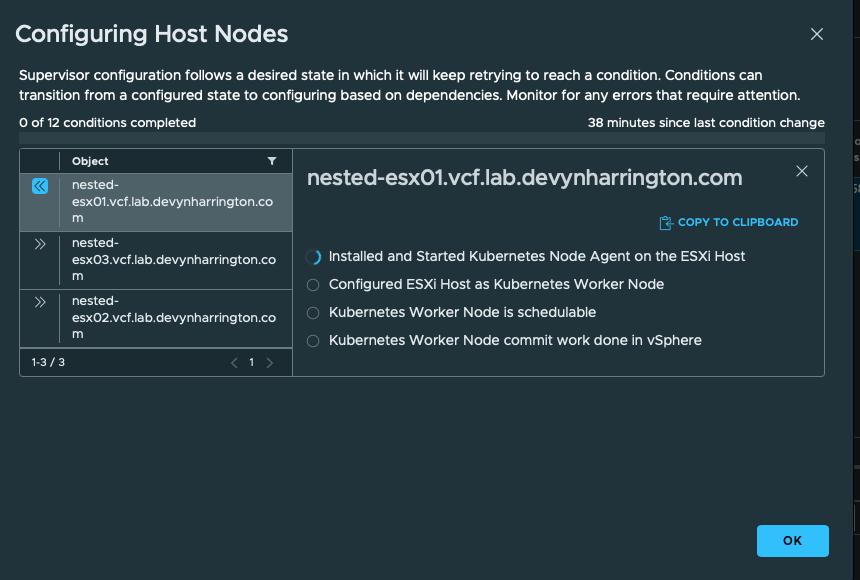Click the Copy to Clipboard link

click(x=728, y=222)
